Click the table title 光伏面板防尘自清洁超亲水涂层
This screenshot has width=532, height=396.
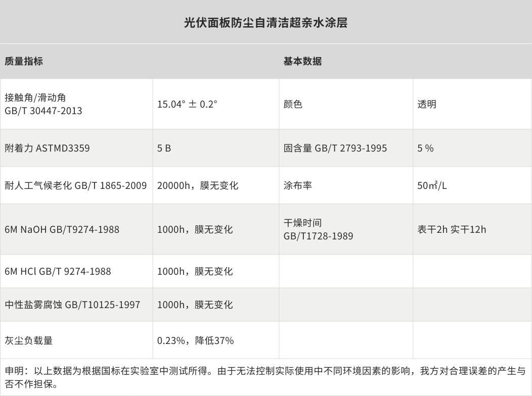[x=265, y=23]
